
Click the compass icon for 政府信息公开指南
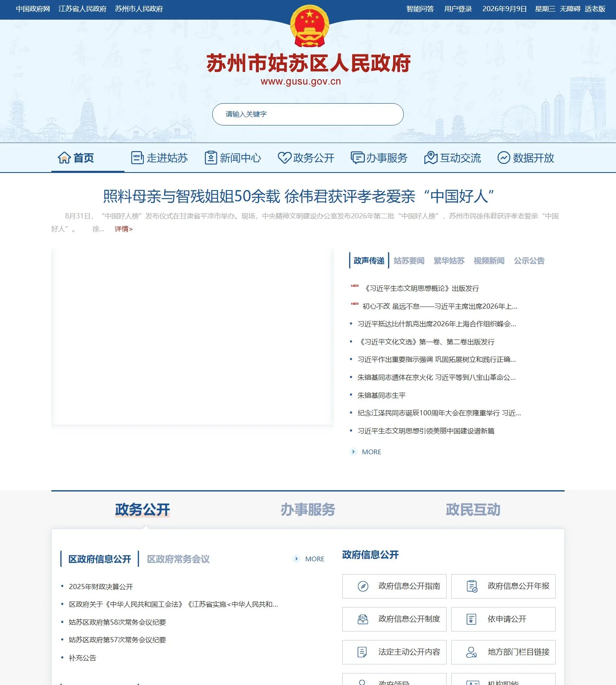(x=363, y=586)
